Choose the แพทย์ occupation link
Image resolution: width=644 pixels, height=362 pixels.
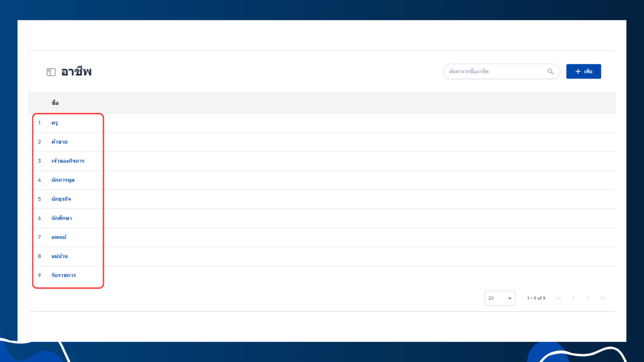(59, 237)
